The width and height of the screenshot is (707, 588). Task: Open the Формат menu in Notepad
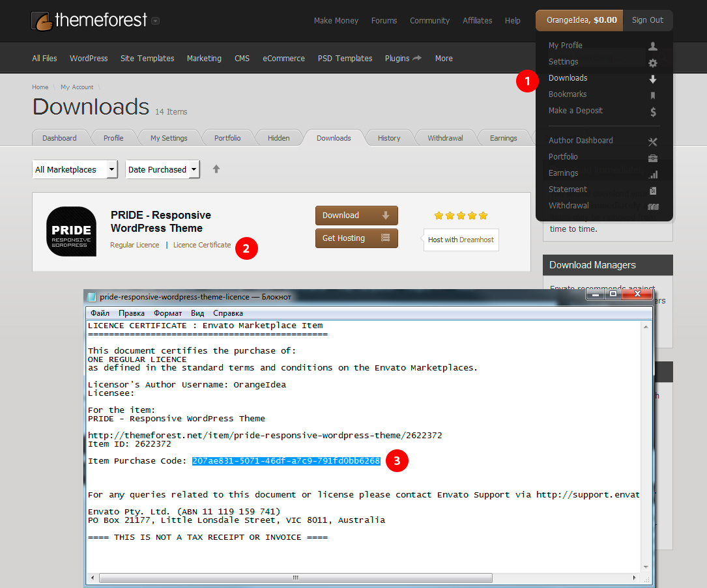[167, 313]
